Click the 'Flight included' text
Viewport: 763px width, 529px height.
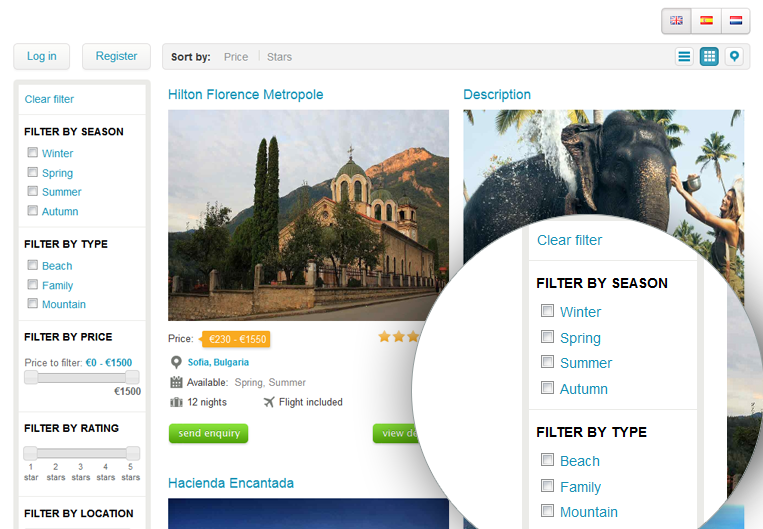tap(310, 402)
